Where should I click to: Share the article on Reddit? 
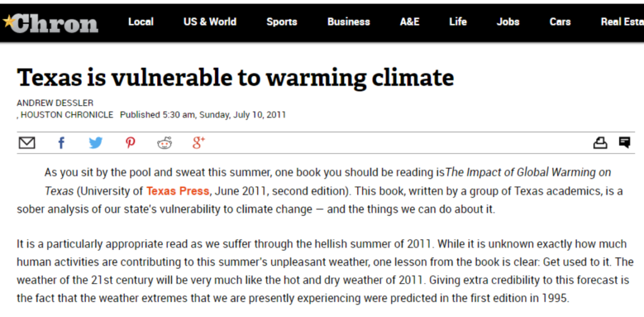point(165,143)
